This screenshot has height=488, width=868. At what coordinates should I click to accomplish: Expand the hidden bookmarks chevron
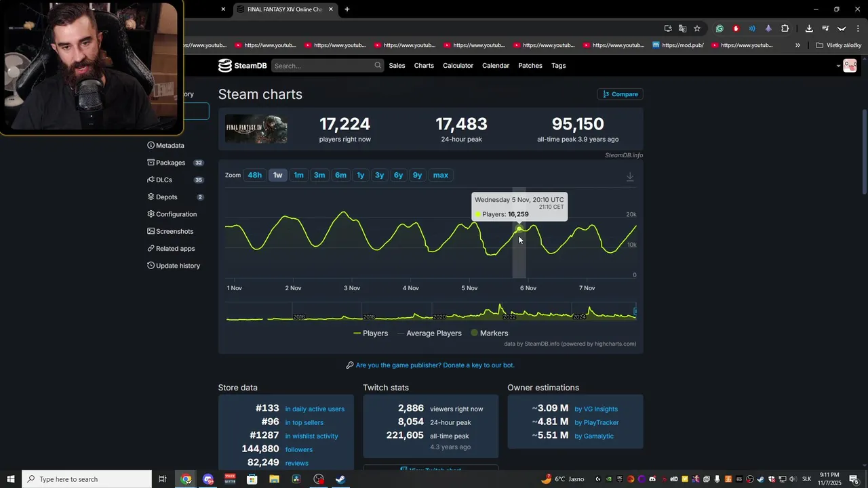click(797, 45)
